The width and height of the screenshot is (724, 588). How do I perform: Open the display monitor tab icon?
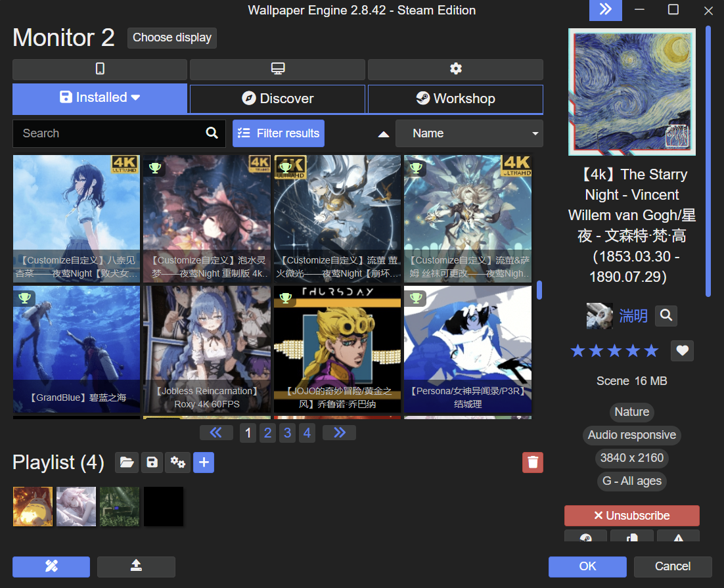pyautogui.click(x=277, y=69)
